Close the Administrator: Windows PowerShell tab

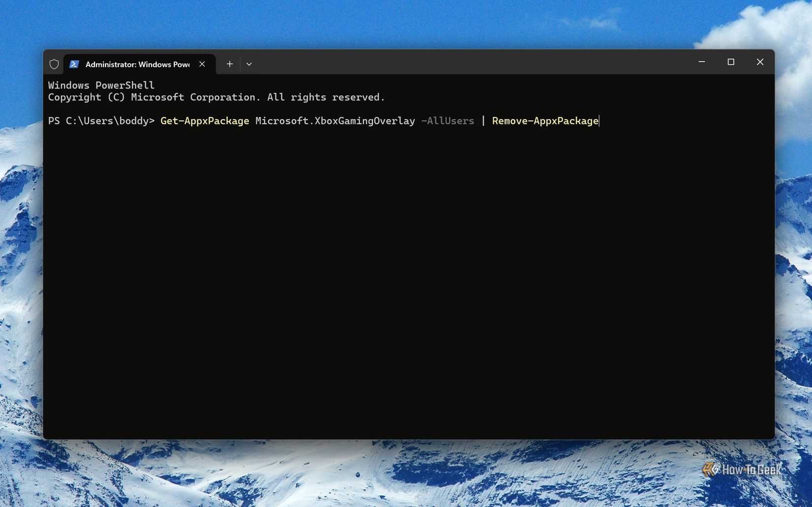(202, 64)
